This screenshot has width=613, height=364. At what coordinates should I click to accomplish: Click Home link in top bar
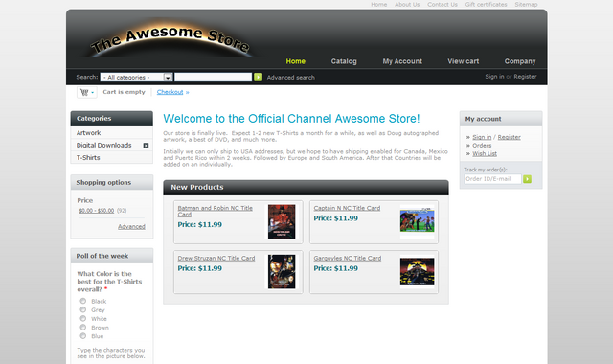379,4
